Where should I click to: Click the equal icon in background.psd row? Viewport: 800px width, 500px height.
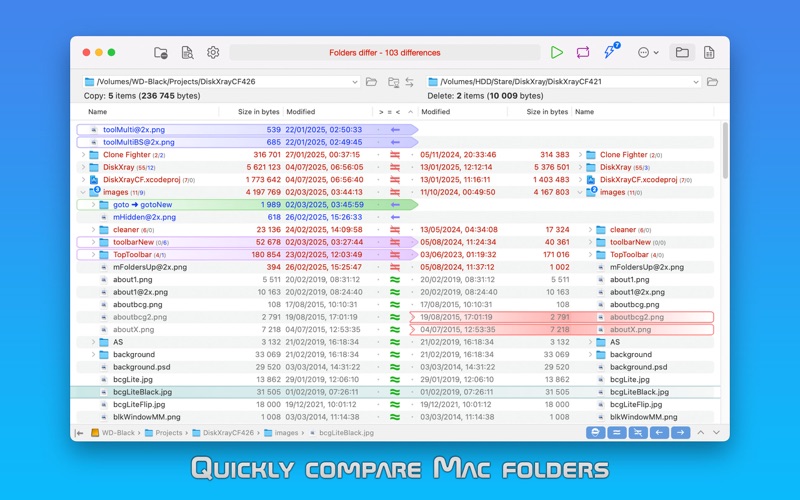coord(395,367)
